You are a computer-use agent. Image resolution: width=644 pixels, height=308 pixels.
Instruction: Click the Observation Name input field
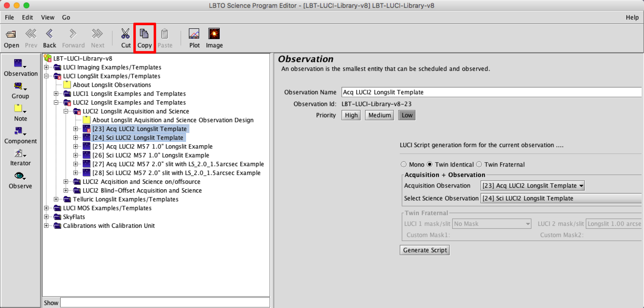point(491,92)
